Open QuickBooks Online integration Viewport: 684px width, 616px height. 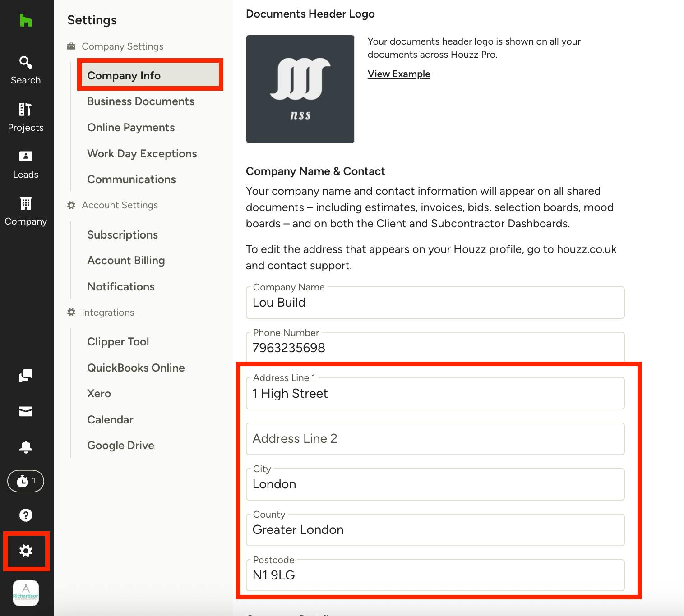[136, 368]
